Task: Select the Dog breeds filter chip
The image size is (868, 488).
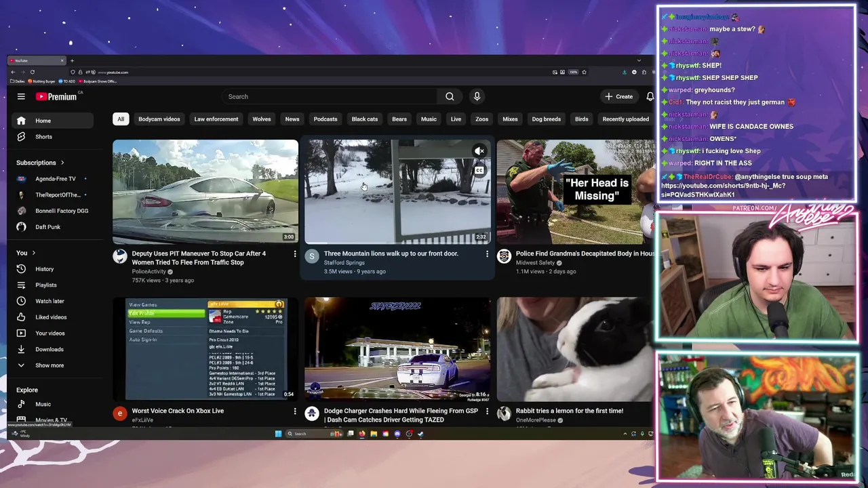Action: (x=547, y=119)
